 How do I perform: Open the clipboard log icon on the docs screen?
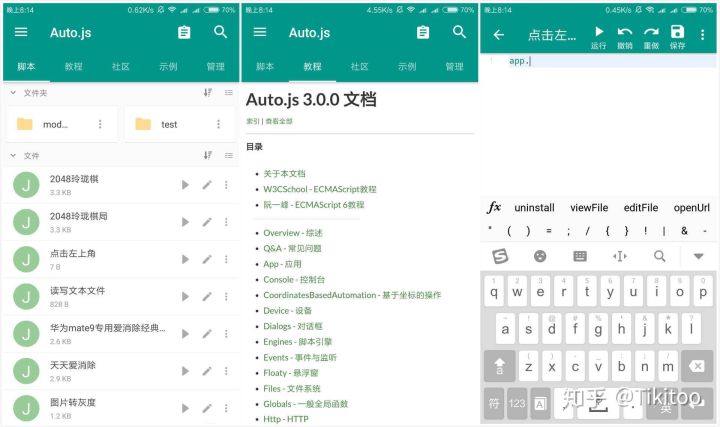pos(423,32)
